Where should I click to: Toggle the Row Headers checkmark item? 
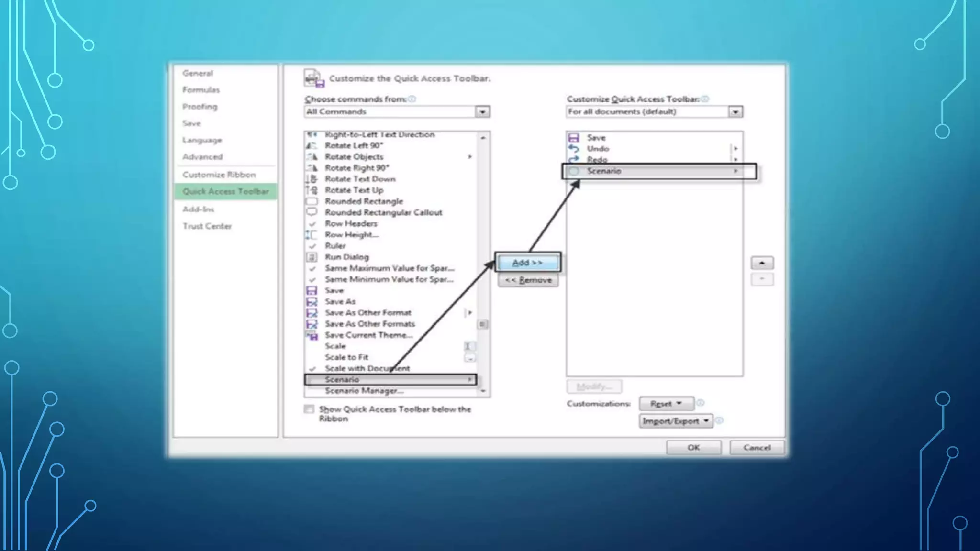click(312, 224)
